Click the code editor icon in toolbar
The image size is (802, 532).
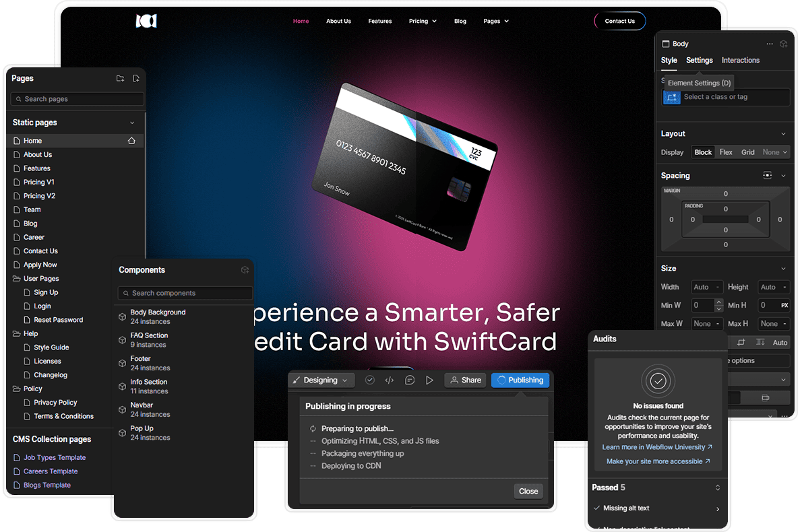click(390, 380)
